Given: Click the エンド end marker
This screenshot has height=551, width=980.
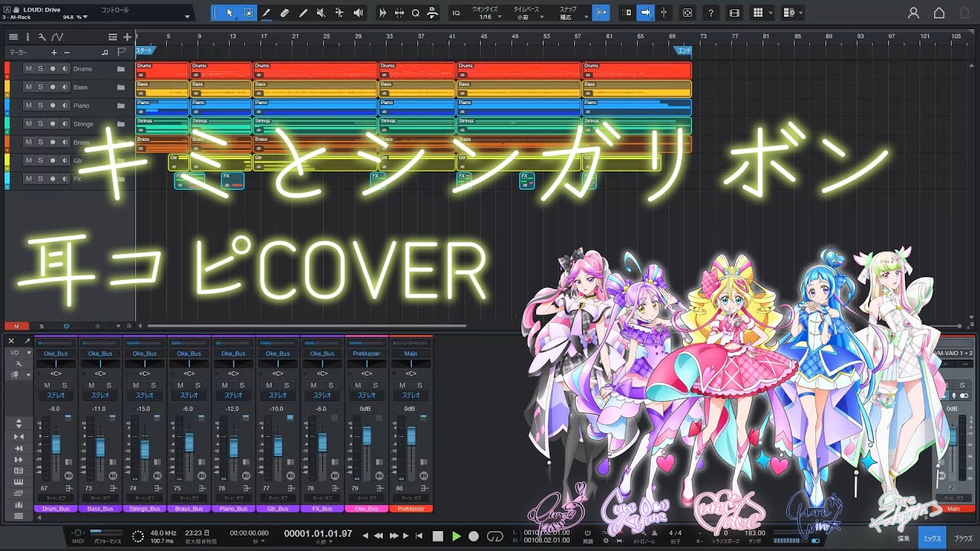Looking at the screenshot, I should 683,51.
